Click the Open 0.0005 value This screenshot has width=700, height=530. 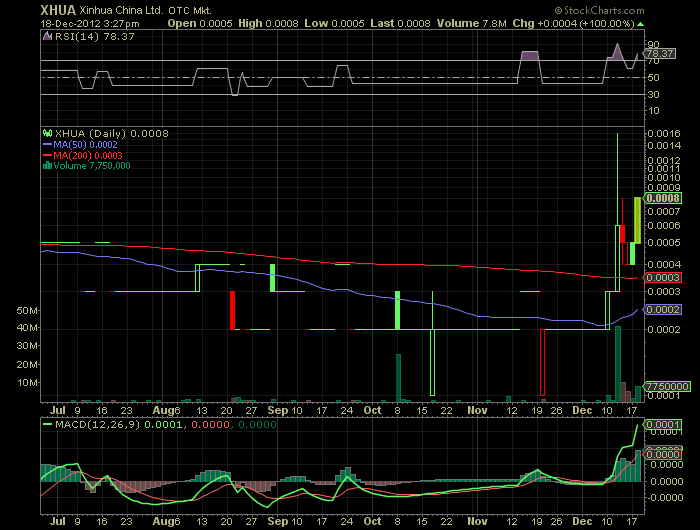tap(200, 24)
